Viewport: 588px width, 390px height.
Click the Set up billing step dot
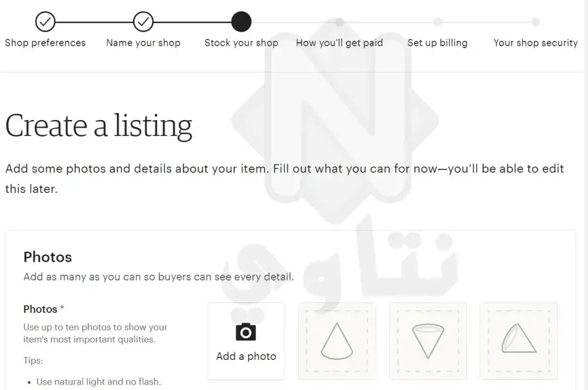(x=437, y=22)
